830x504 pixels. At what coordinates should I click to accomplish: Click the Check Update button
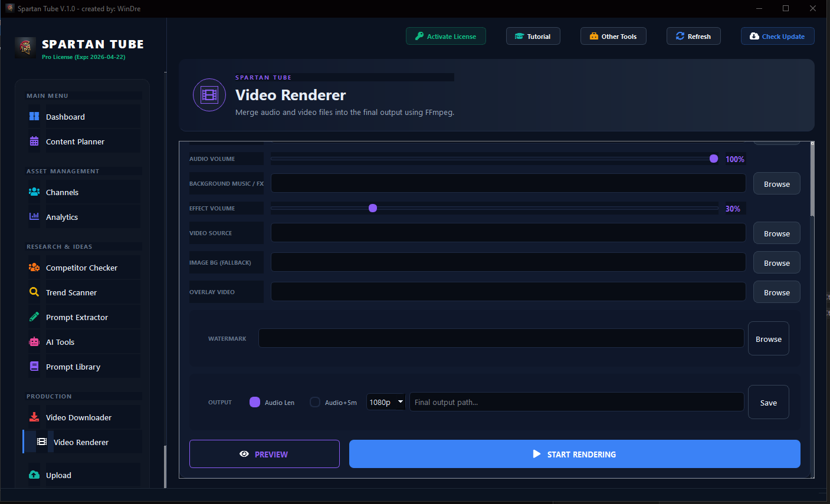[777, 36]
